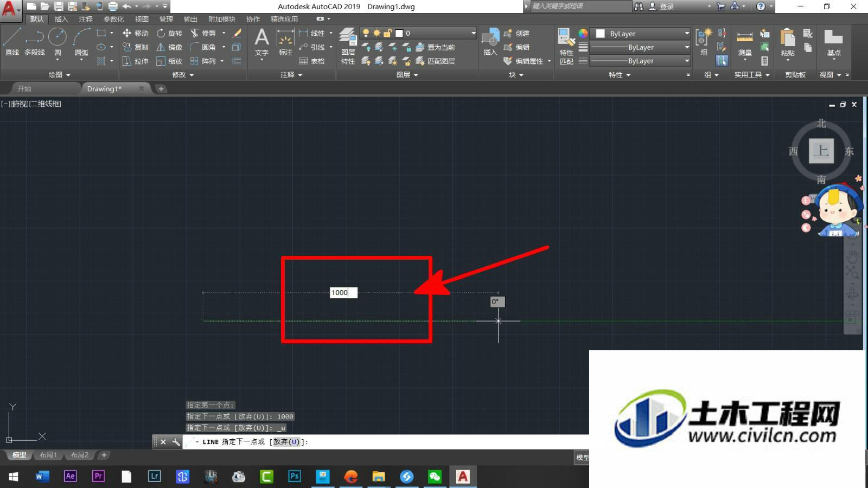Expand the 绘图 panel
This screenshot has width=868, height=488.
coord(60,75)
